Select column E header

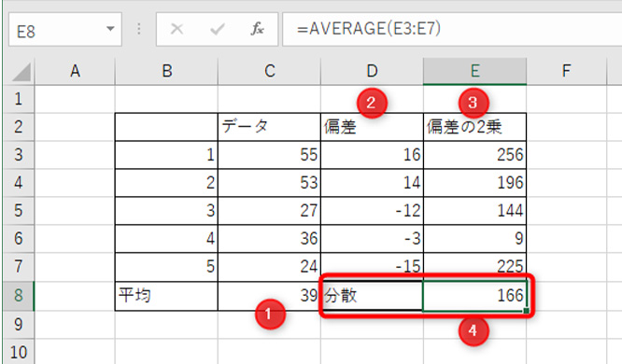tap(474, 71)
